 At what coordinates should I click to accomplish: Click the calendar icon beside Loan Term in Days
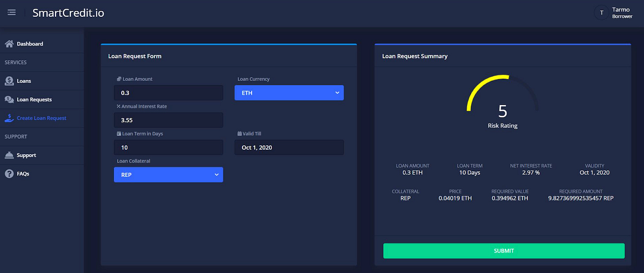[119, 133]
